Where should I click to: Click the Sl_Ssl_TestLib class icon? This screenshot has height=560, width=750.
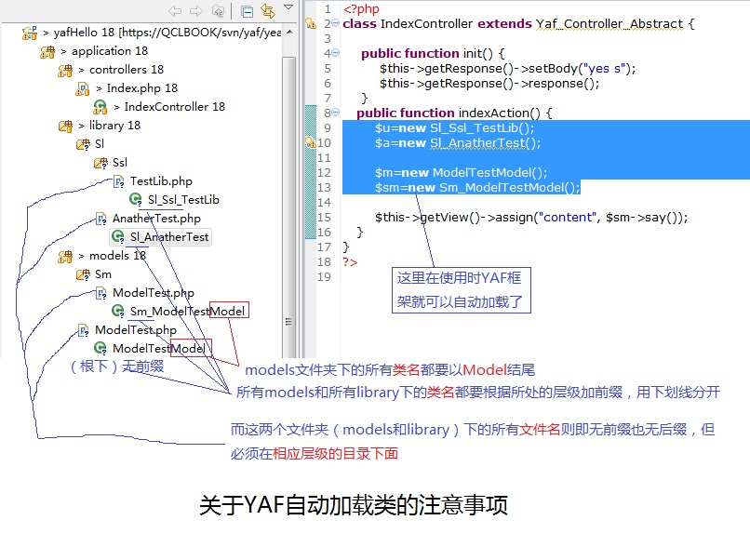(136, 199)
